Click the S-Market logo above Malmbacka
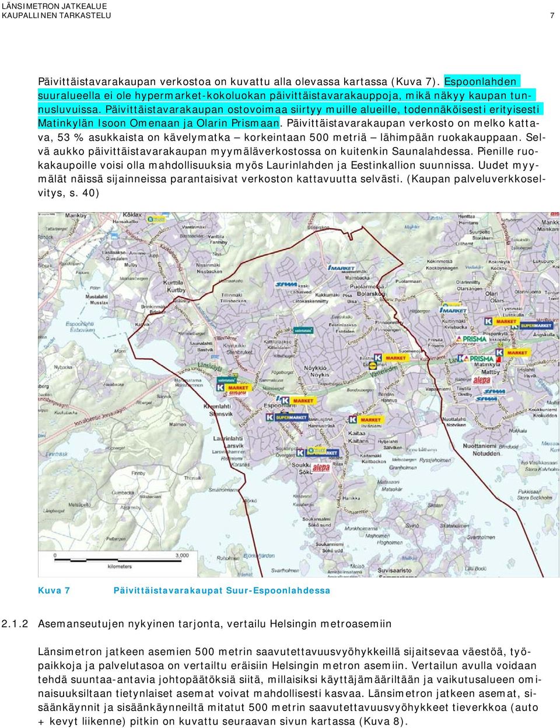The height and width of the screenshot is (728, 560). (x=340, y=268)
